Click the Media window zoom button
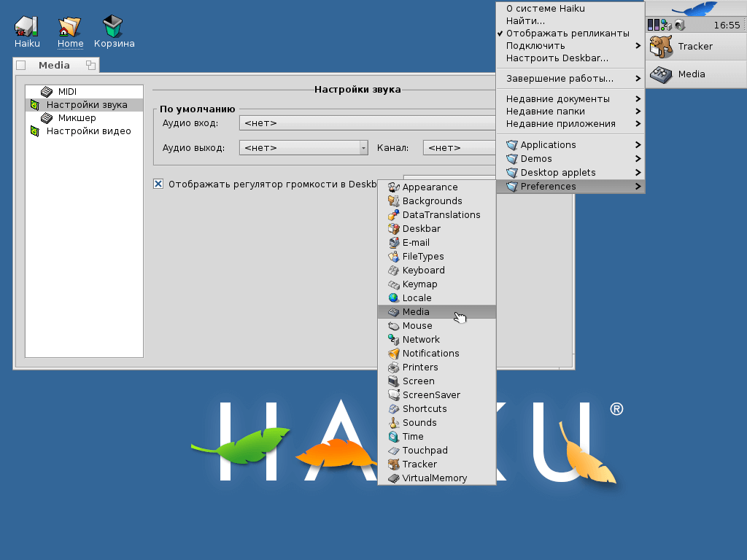 pyautogui.click(x=90, y=65)
